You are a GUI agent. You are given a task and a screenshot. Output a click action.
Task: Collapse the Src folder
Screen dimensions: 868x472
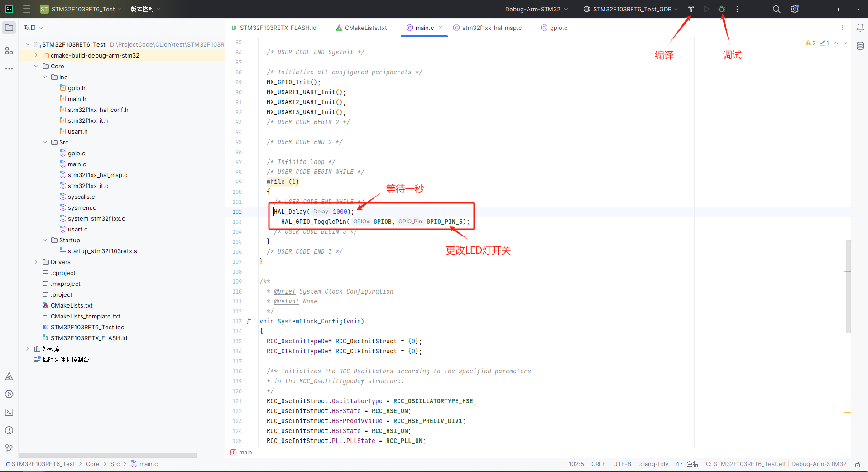tap(45, 142)
